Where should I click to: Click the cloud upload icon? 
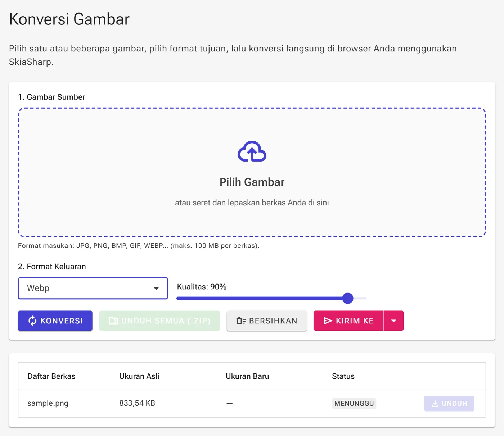click(252, 151)
